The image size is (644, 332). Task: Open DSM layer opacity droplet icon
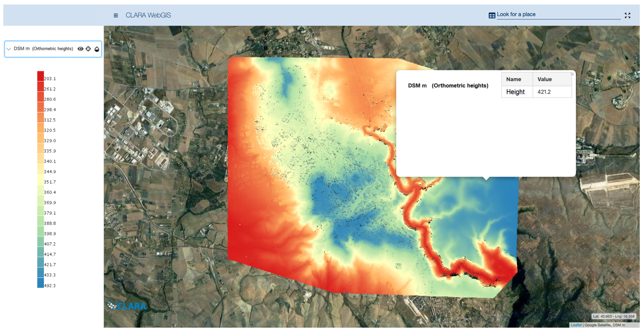pyautogui.click(x=97, y=49)
